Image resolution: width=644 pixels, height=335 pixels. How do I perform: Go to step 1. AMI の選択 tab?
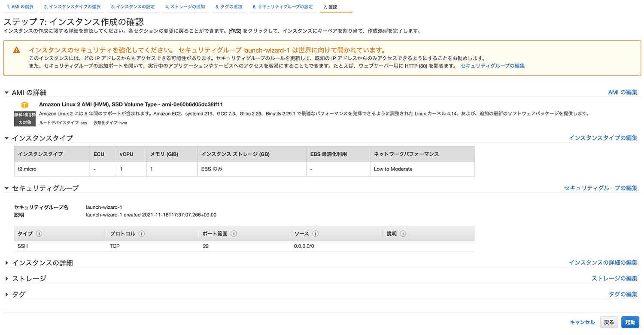[x=20, y=7]
